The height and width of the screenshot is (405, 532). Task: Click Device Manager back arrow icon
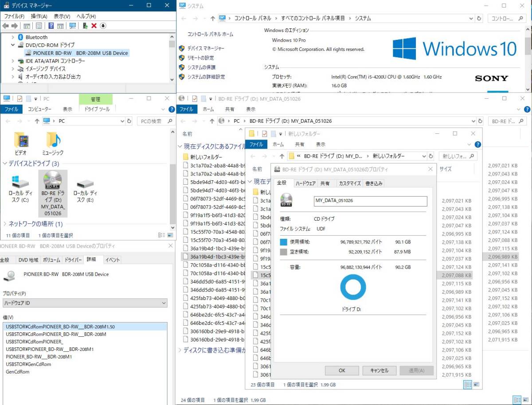[x=6, y=26]
